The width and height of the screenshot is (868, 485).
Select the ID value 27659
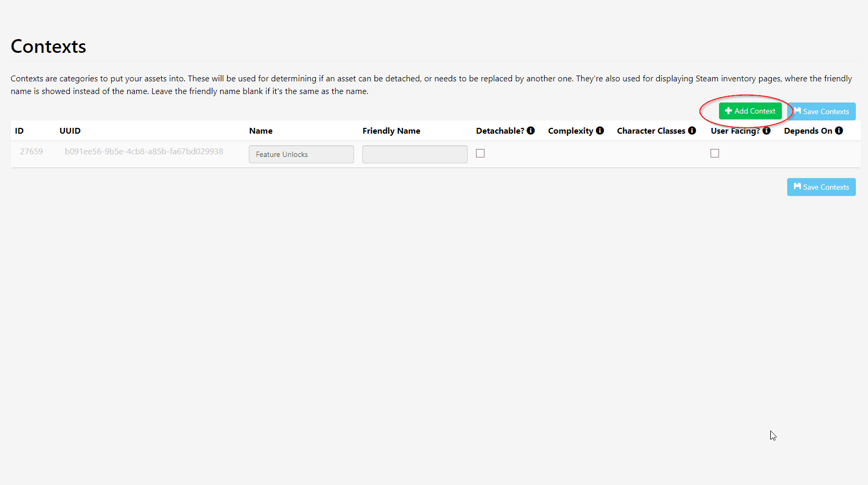(31, 152)
